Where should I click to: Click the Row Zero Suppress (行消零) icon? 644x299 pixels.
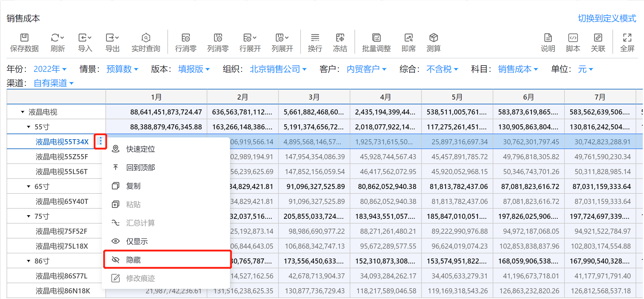[186, 38]
